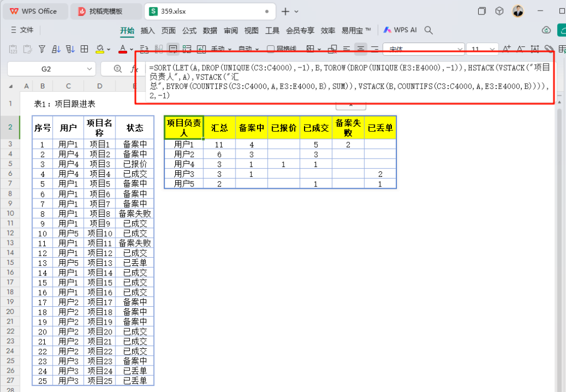
Task: Open a new tab with plus
Action: tap(285, 12)
